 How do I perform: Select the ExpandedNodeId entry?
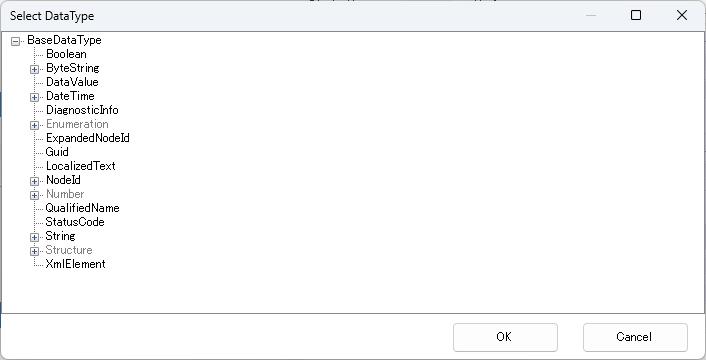[x=87, y=138]
